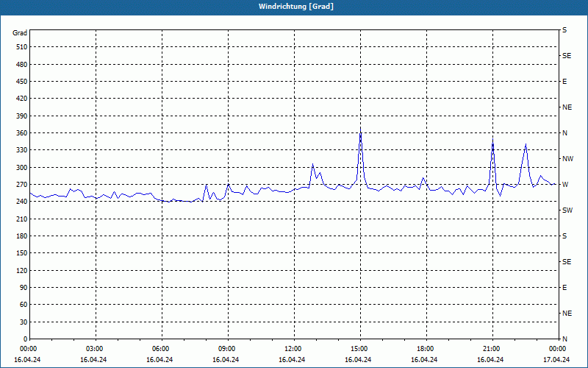
Task: Click the blue line's small peak near 13:00
Action: [312, 164]
